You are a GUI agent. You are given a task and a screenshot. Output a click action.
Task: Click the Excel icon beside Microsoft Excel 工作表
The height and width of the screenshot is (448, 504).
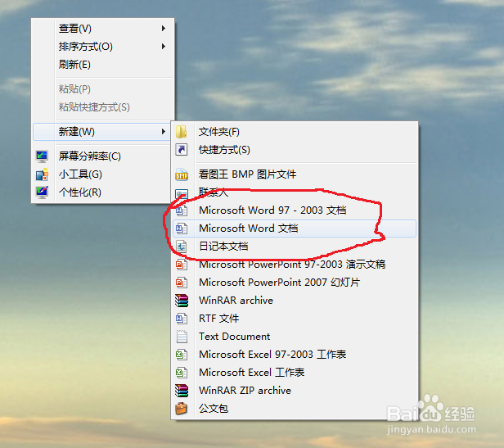click(x=182, y=373)
